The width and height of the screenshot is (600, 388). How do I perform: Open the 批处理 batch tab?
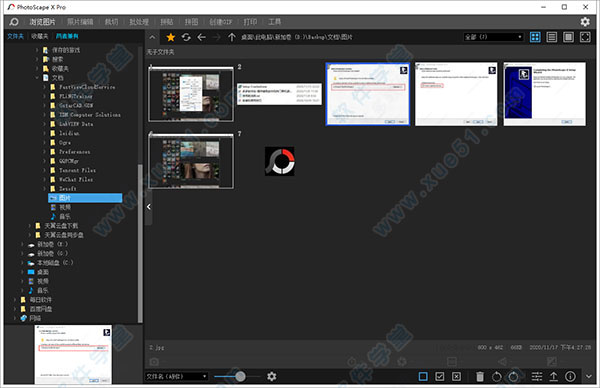coord(139,22)
